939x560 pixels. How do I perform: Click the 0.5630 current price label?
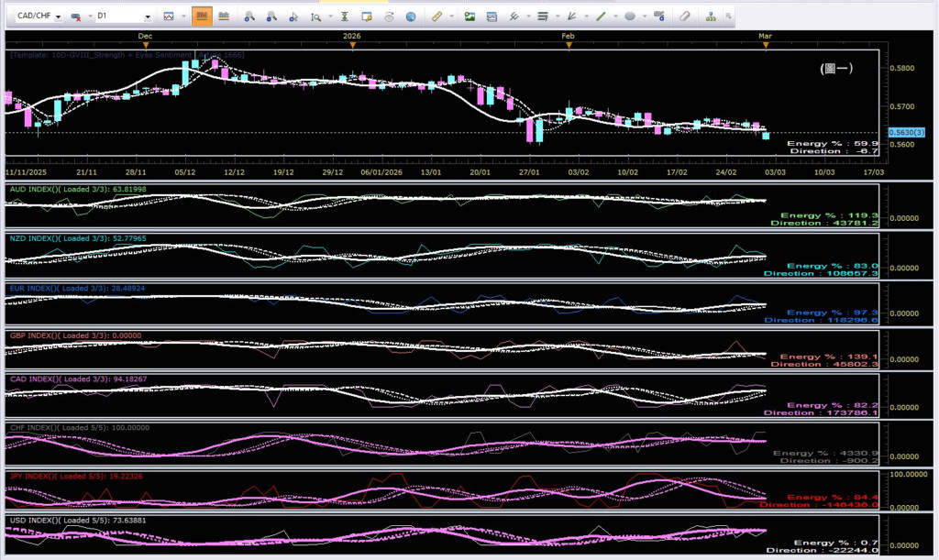click(901, 133)
